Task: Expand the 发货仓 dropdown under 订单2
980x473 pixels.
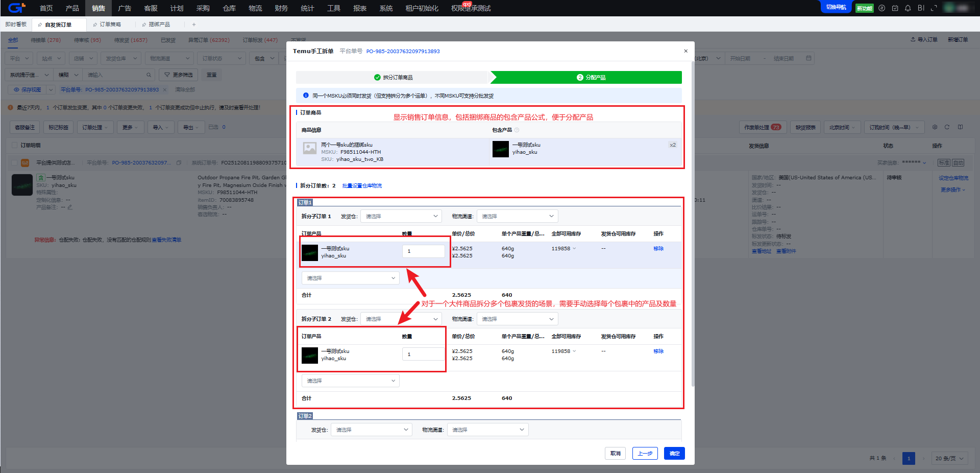Action: (x=371, y=430)
